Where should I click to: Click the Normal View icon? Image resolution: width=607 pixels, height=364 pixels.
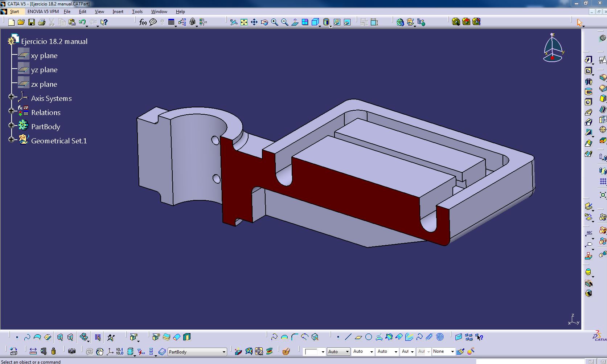point(295,22)
